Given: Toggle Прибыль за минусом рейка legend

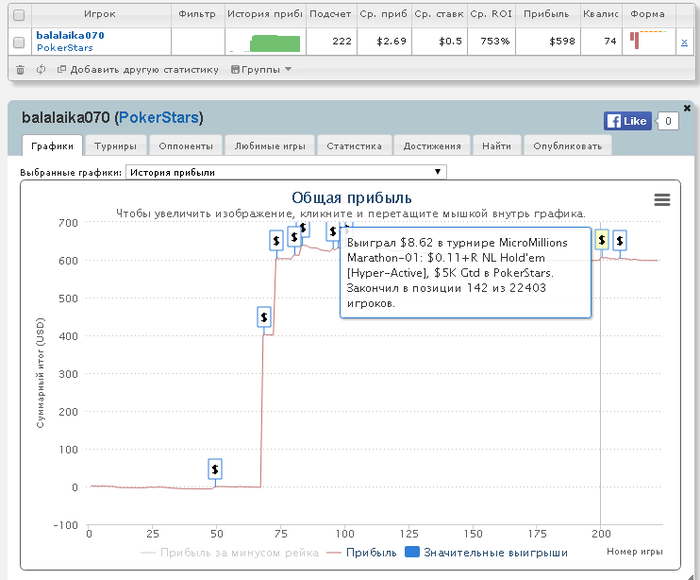Looking at the screenshot, I should [230, 553].
